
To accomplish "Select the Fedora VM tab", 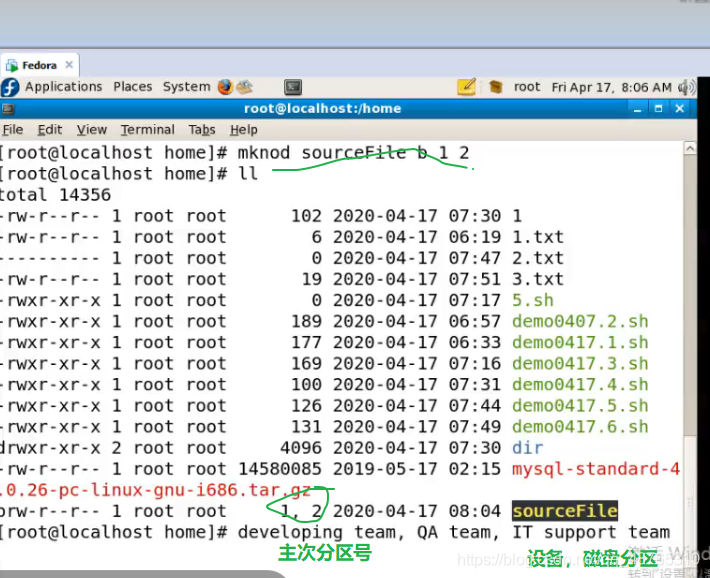I will (x=40, y=65).
